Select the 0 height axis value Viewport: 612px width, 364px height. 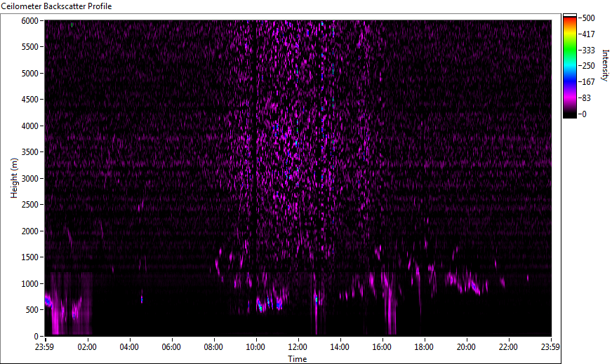[x=36, y=337]
